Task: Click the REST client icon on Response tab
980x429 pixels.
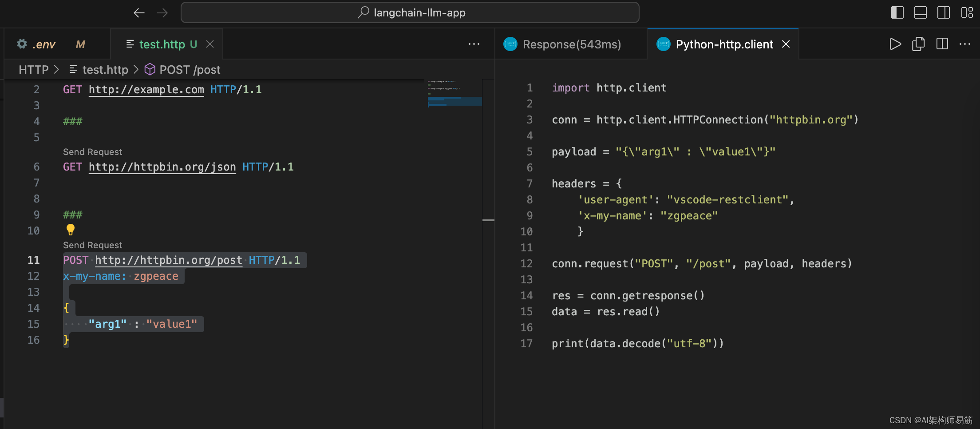Action: tap(510, 44)
